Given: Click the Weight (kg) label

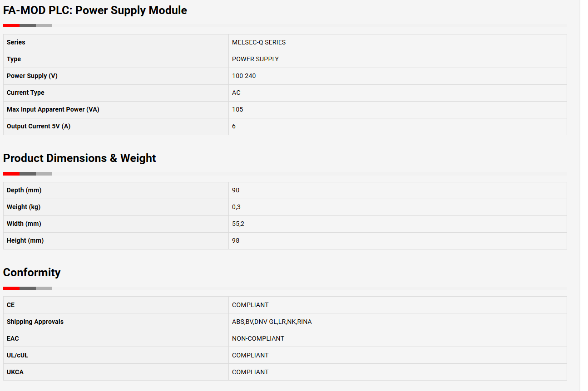Looking at the screenshot, I should click(24, 207).
